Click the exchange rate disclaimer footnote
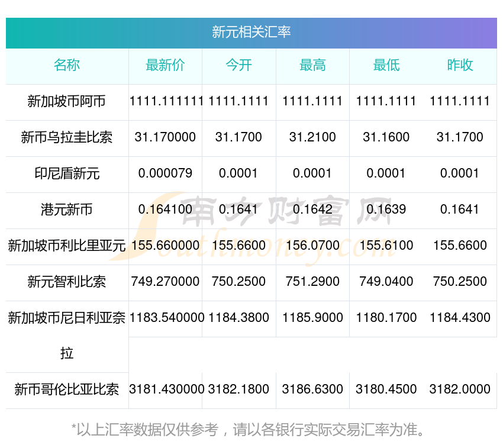The height and width of the screenshot is (448, 503). tap(247, 430)
